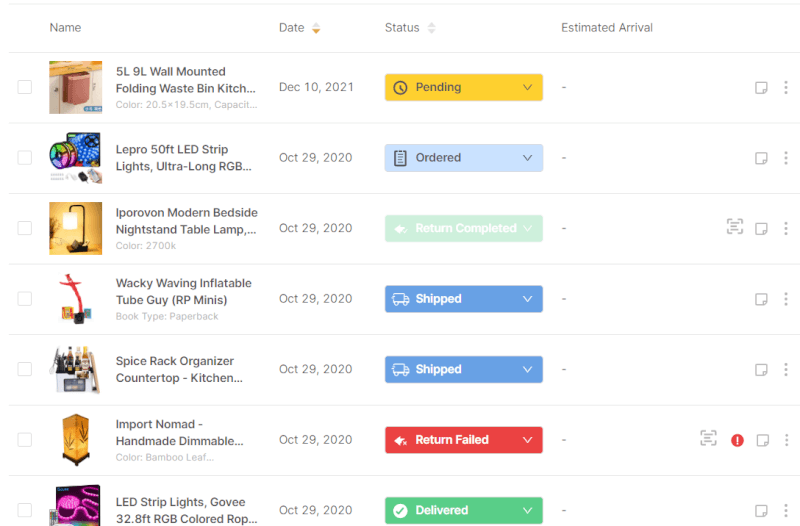Click the Govee LED strip thumbnail
This screenshot has height=526, width=800.
(76, 505)
